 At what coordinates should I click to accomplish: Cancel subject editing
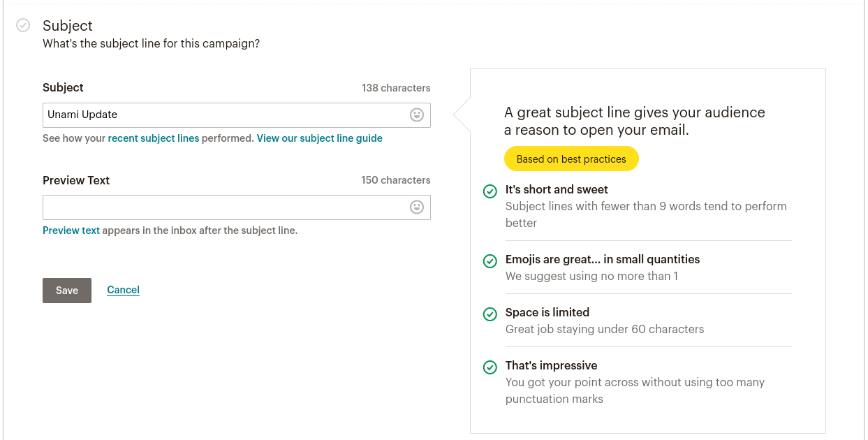coord(123,290)
